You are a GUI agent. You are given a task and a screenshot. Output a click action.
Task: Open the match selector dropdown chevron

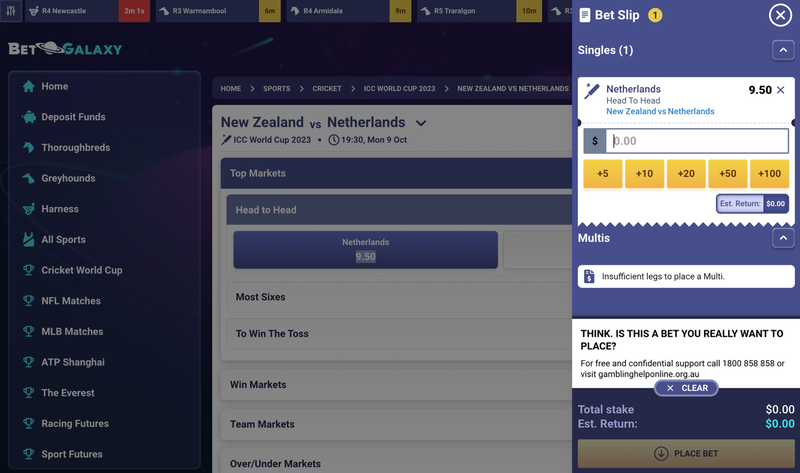point(421,124)
